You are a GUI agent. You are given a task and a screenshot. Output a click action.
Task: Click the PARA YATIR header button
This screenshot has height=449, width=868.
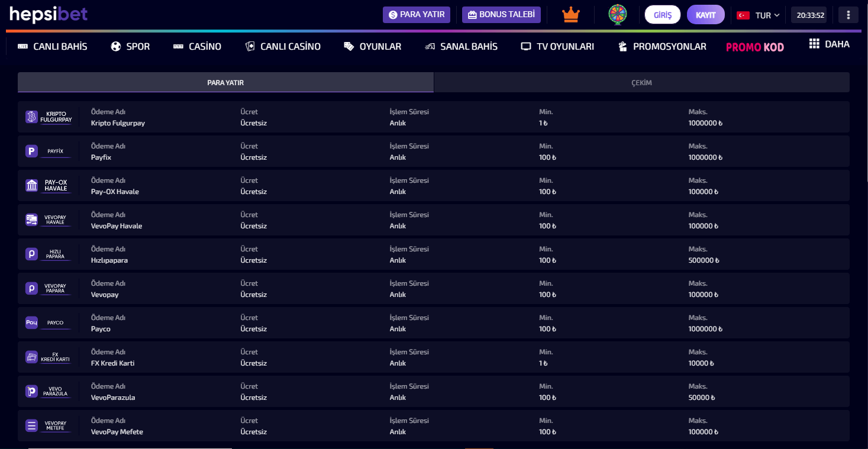417,15
